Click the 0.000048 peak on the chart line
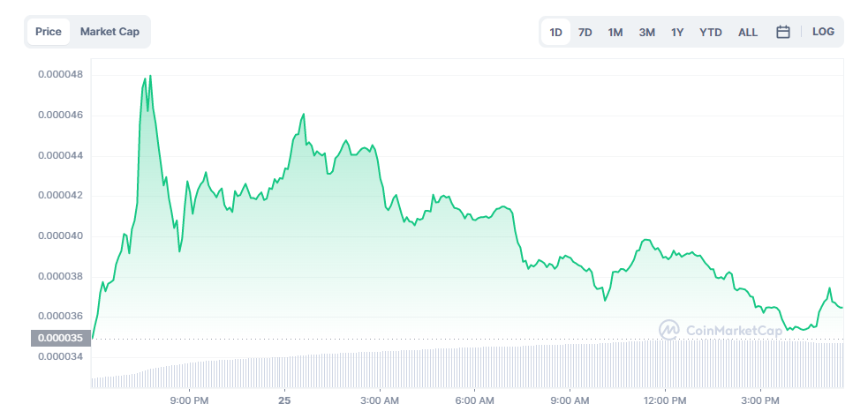868x411 pixels. click(150, 76)
